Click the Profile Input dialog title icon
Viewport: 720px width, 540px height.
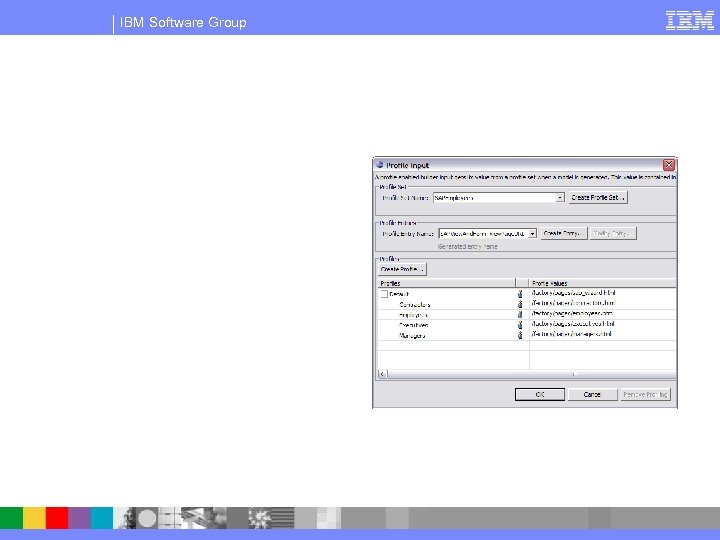(x=380, y=164)
